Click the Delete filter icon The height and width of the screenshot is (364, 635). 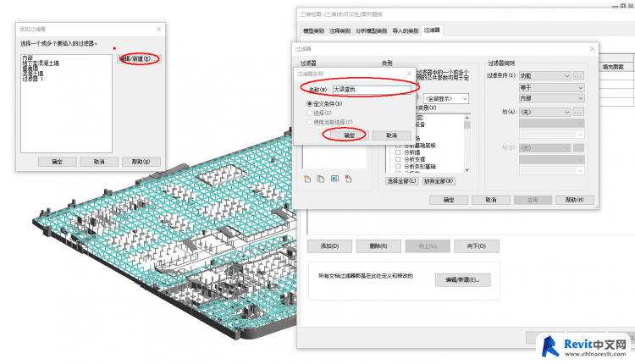348,179
